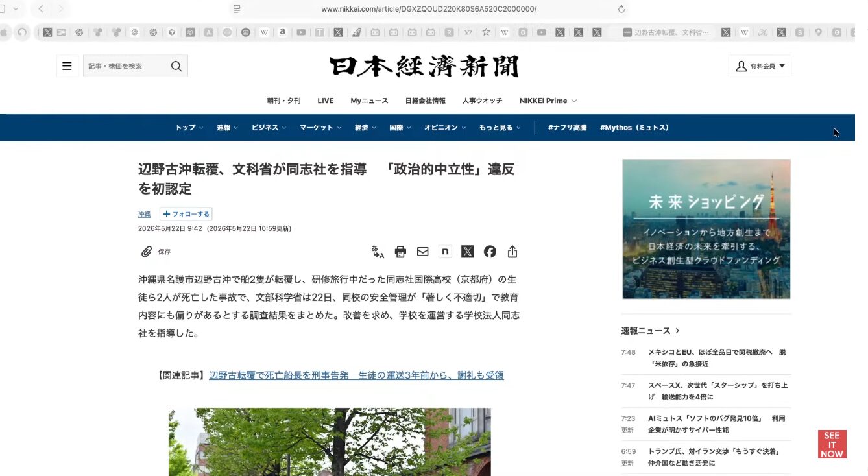
Task: Open the sidebar dropdown chevron in browser toolbar
Action: [16, 9]
